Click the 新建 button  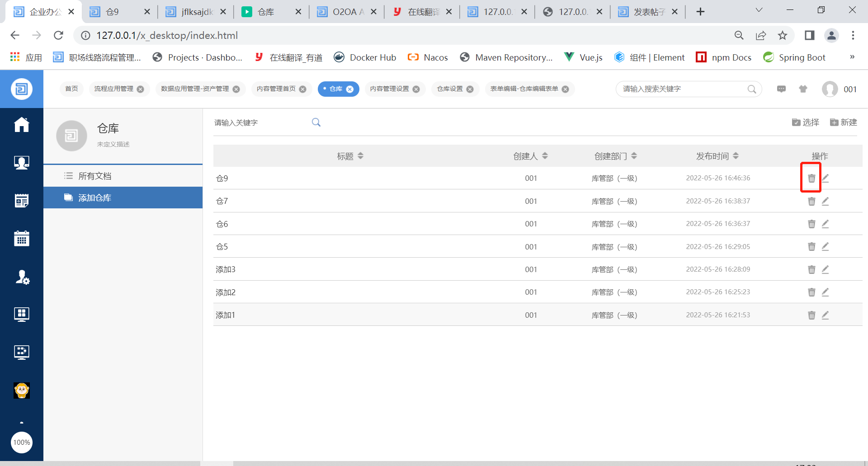tap(844, 122)
